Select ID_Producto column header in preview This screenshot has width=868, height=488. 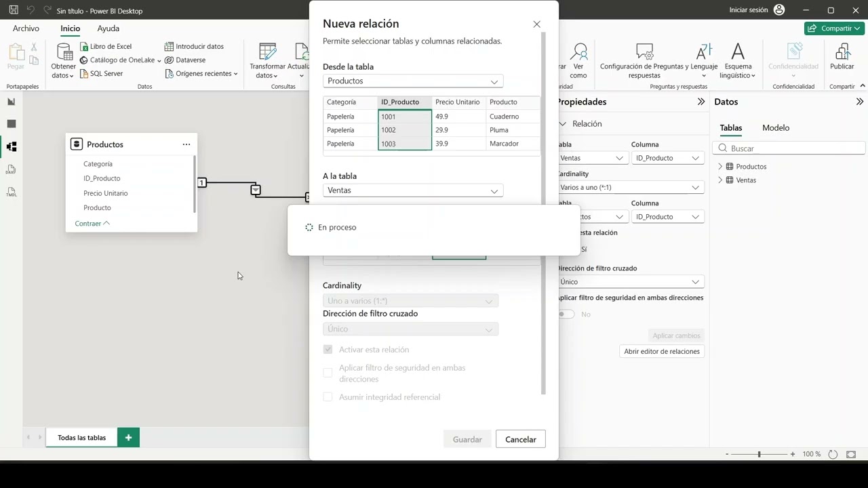click(x=404, y=102)
